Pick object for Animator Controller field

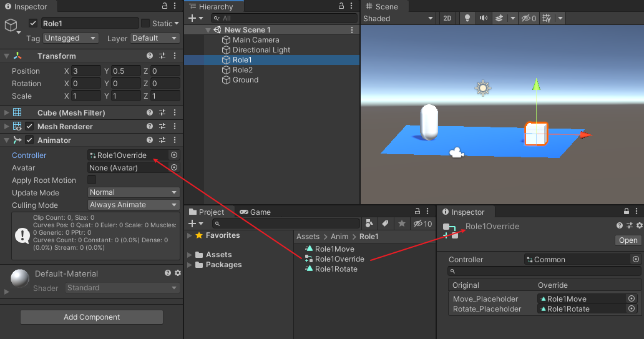[174, 155]
